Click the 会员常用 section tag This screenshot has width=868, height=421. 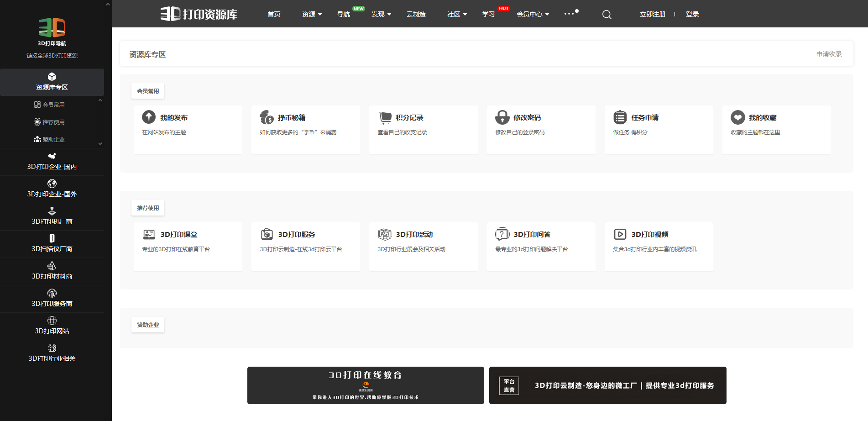click(148, 91)
